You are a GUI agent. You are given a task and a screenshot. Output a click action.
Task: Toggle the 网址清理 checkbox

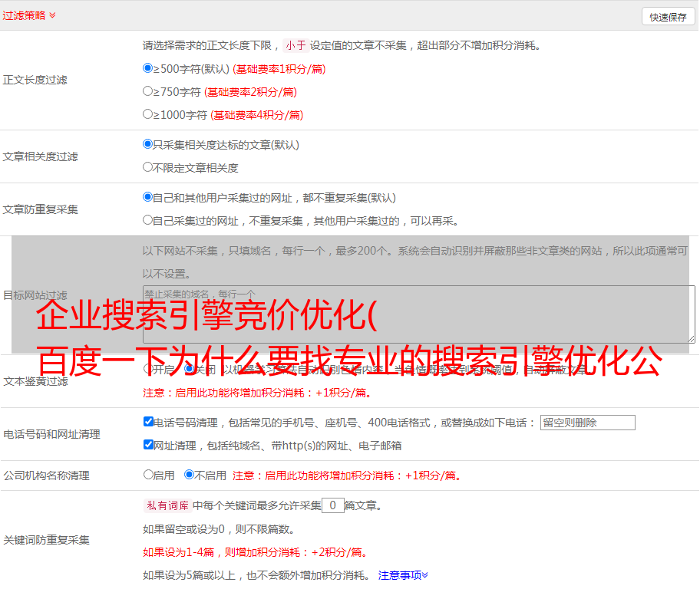tap(148, 444)
